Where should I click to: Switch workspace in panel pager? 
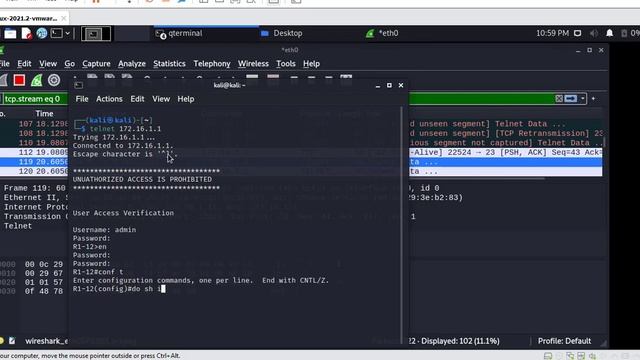[x=96, y=34]
